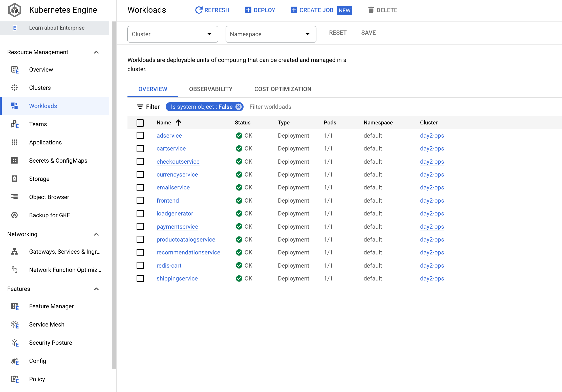The height and width of the screenshot is (392, 562).
Task: Click the productcatalogservice workload link
Action: (186, 239)
